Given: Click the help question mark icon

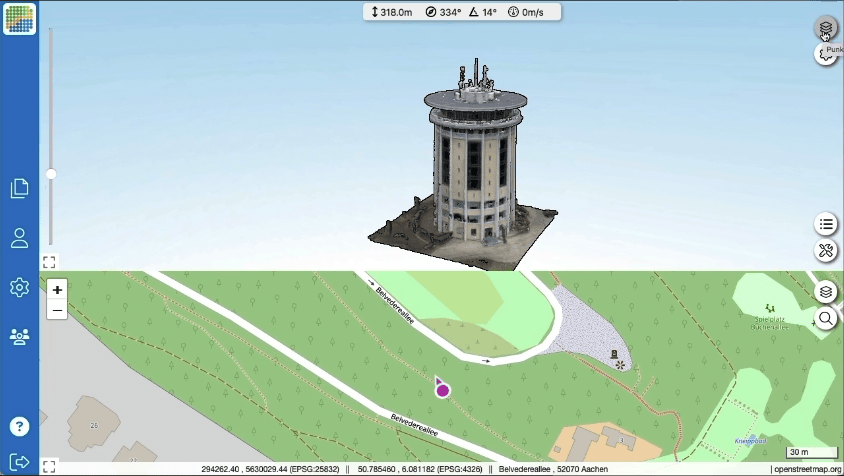Looking at the screenshot, I should pyautogui.click(x=19, y=426).
